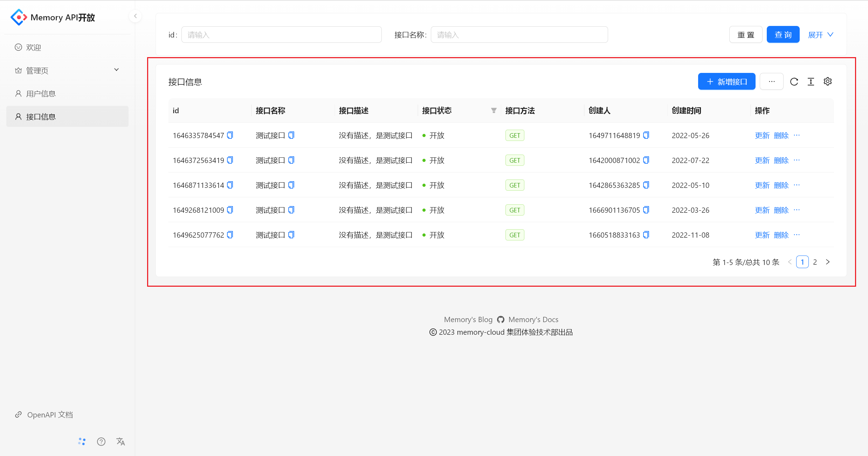Click 删除 in row 1646335784547

coord(781,136)
